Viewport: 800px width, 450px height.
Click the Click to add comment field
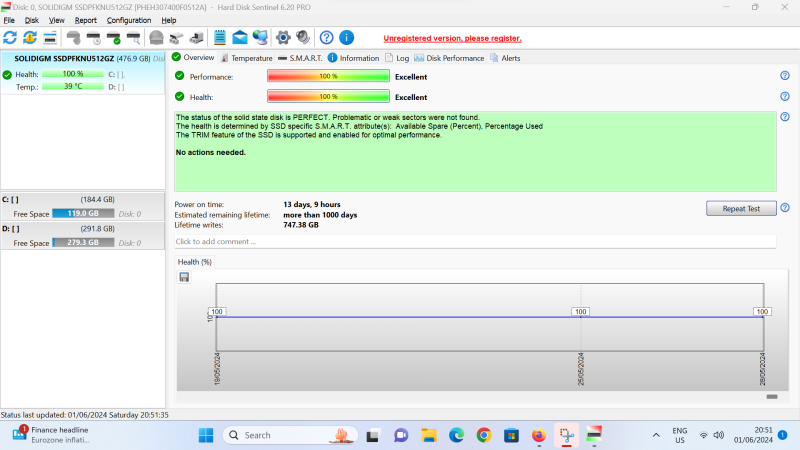475,241
